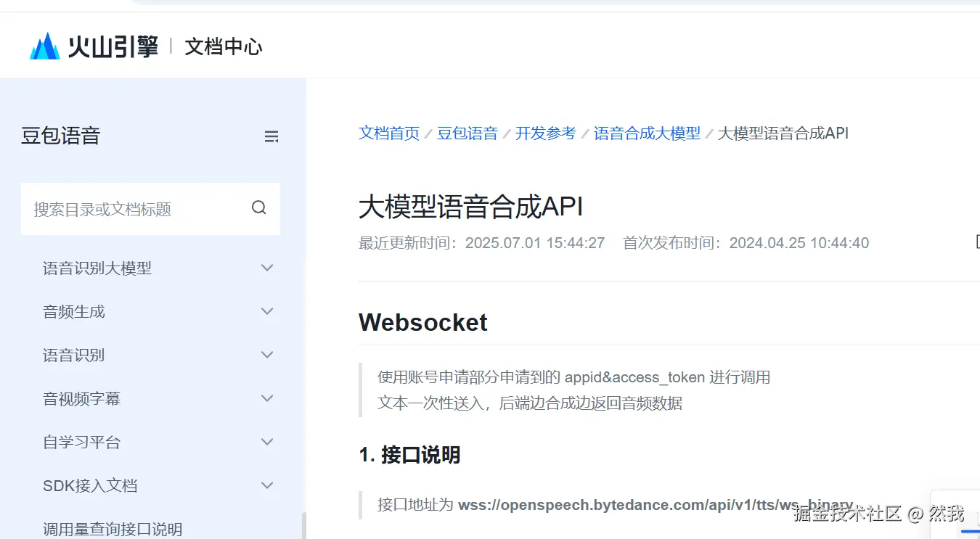Click the appid&access_token note line
The image size is (980, 539).
[x=574, y=377]
